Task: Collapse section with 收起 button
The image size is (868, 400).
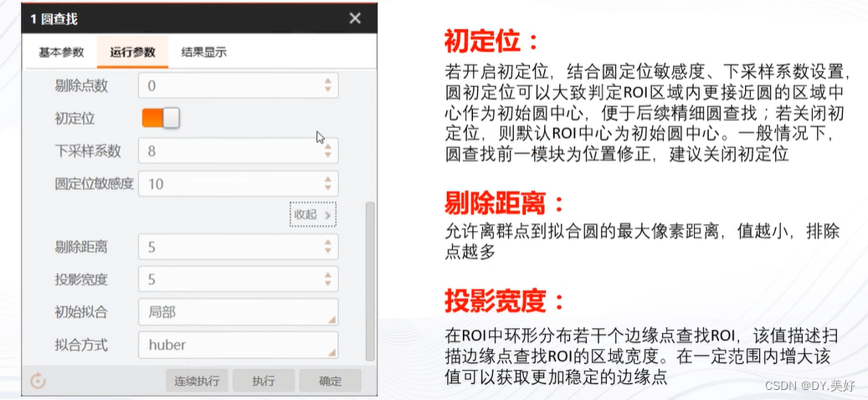Action: [x=313, y=215]
